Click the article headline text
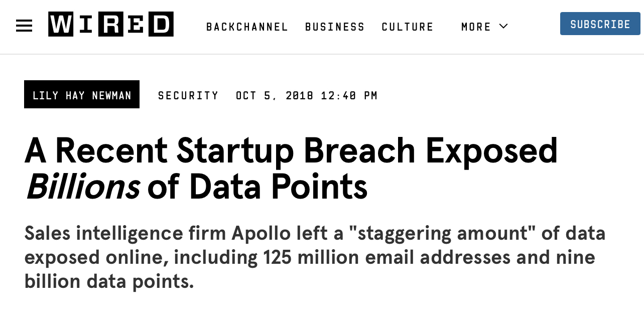644x333 pixels. 291,169
